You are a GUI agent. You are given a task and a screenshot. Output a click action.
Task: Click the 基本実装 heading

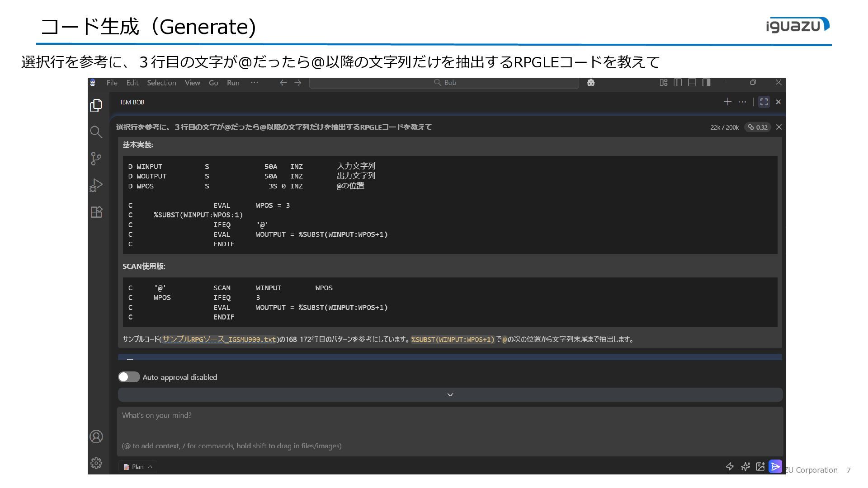click(138, 145)
